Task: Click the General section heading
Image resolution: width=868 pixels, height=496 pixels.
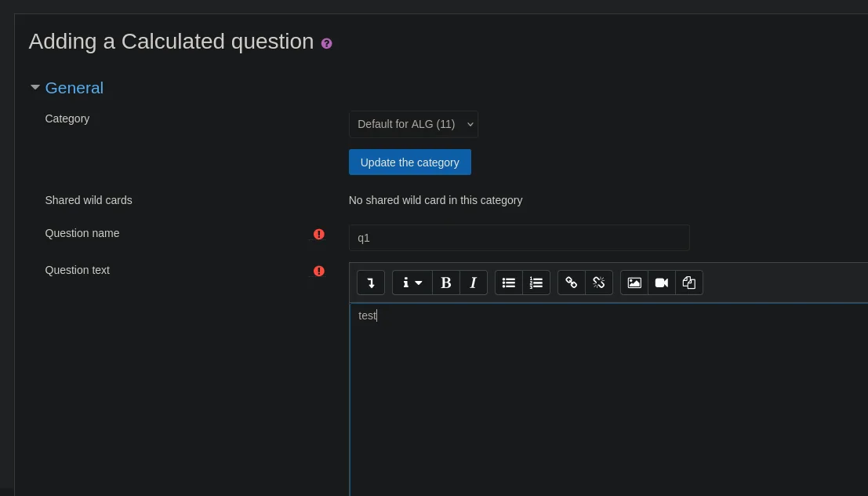Action: coord(74,88)
